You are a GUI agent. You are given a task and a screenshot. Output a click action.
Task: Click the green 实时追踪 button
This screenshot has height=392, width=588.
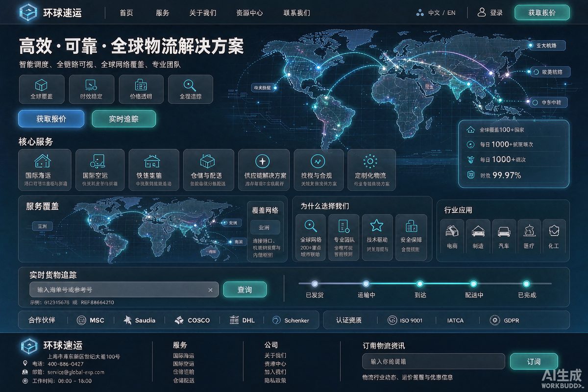pos(123,119)
